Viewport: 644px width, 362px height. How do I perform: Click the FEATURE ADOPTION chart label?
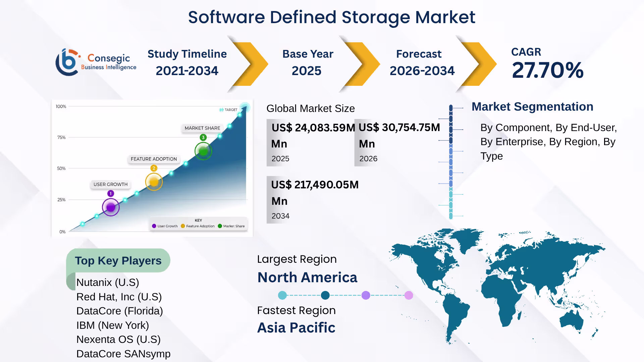click(x=154, y=159)
